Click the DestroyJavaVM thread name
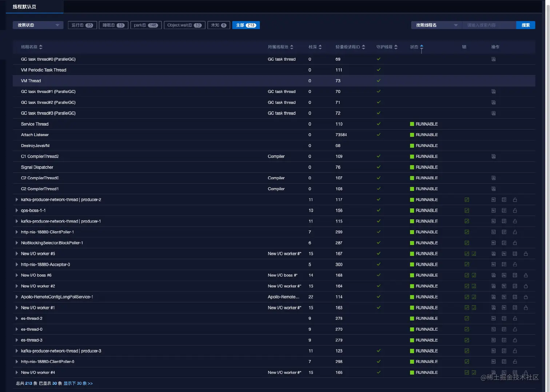This screenshot has width=550, height=392. click(35, 146)
